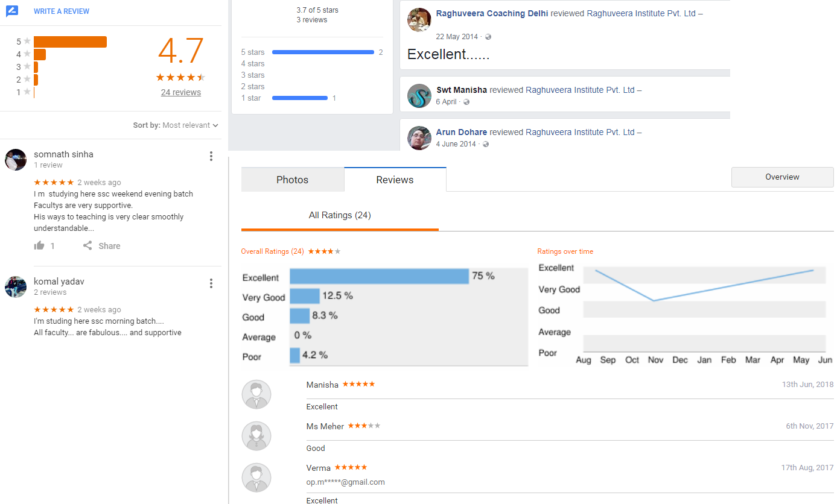Click the reviewer name Ms Meher
840x504 pixels.
(325, 426)
